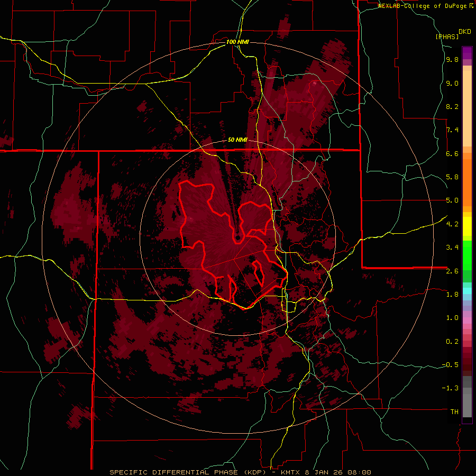Viewport: 476px width, 476px height.
Task: Click the "100 NMI" range ring label
Action: click(237, 42)
